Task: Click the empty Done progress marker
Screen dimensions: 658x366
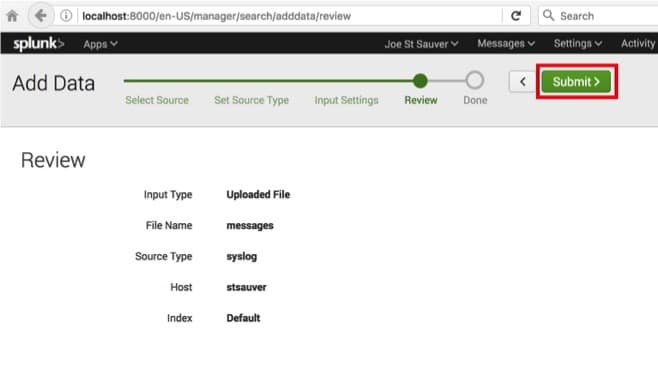Action: tap(475, 80)
